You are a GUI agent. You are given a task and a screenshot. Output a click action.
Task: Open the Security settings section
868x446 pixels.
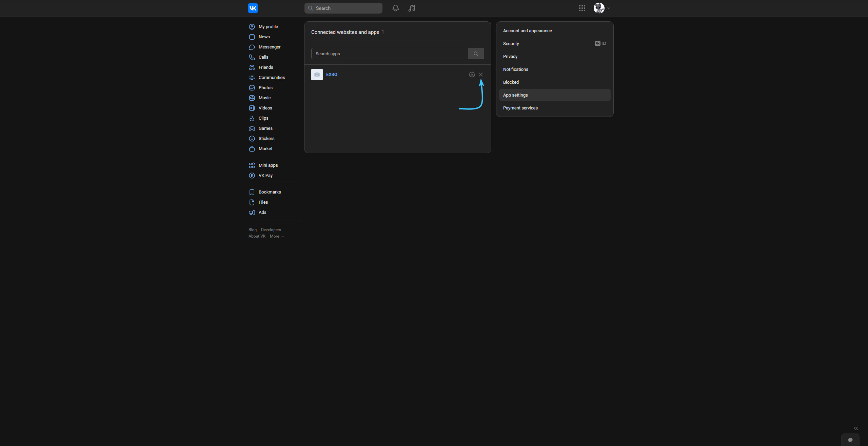(511, 44)
